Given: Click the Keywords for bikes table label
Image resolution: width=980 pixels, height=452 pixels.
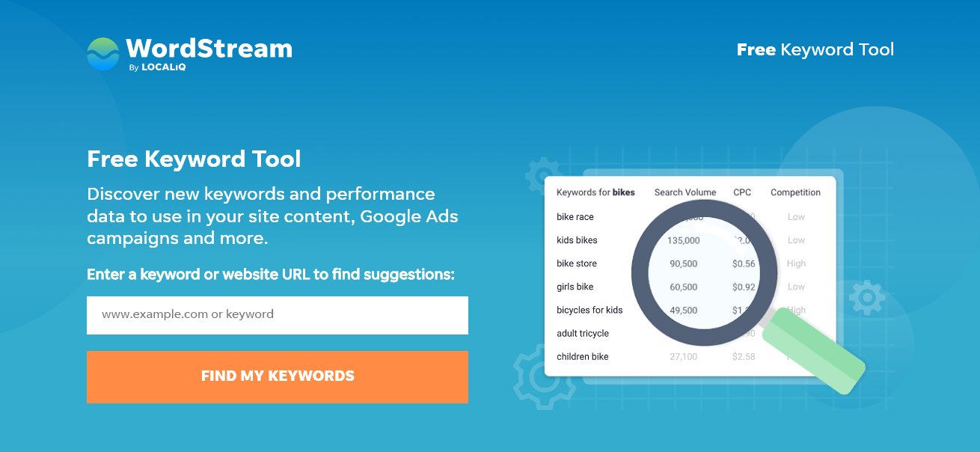Looking at the screenshot, I should click(595, 192).
